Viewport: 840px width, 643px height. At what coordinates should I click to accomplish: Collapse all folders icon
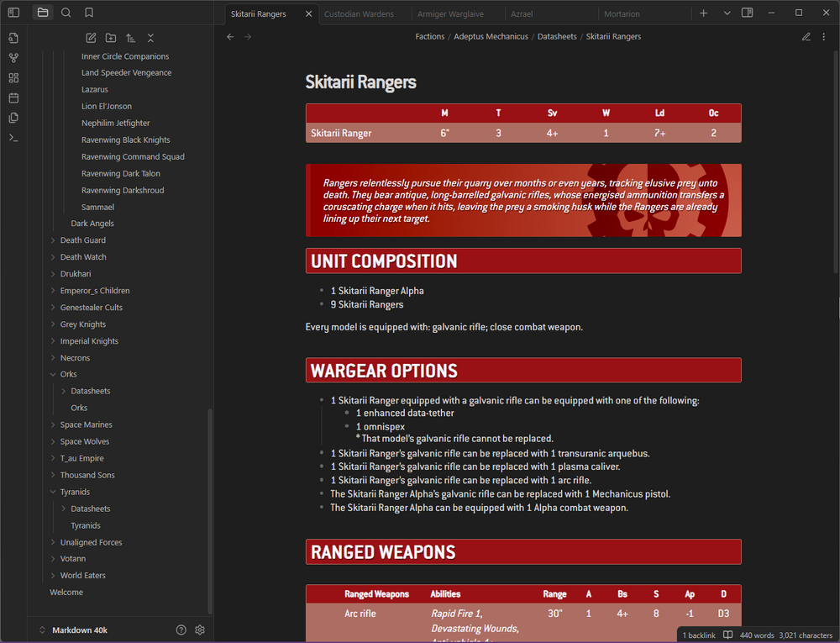(150, 38)
